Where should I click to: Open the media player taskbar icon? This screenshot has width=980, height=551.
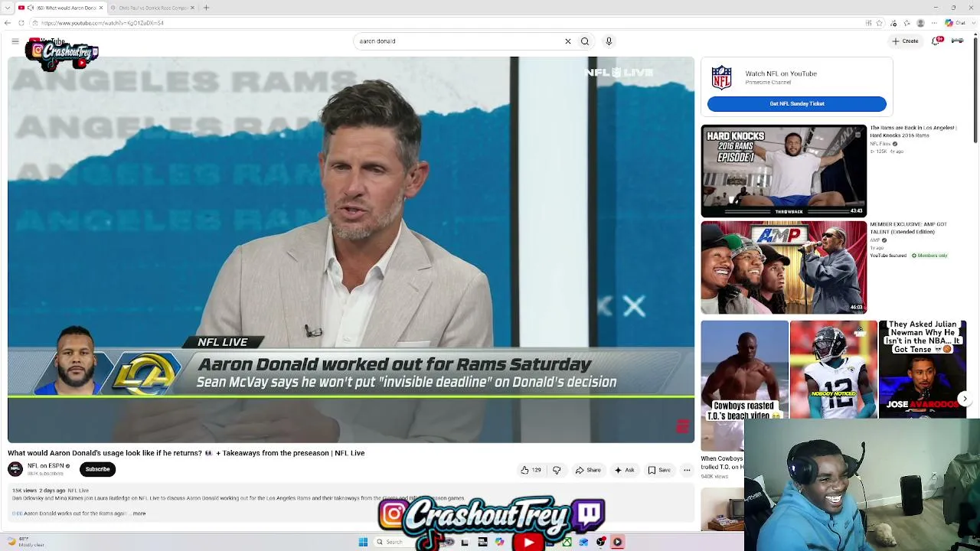point(617,542)
